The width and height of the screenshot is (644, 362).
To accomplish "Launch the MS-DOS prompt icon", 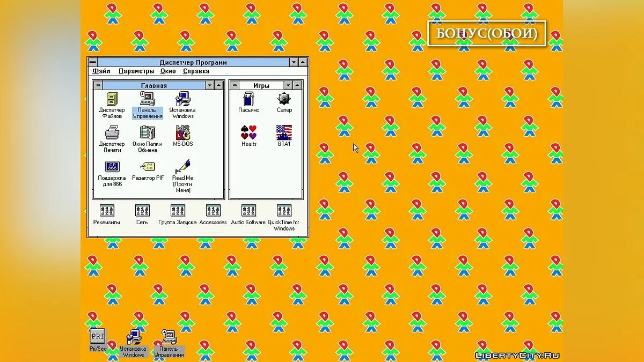I will [x=182, y=132].
